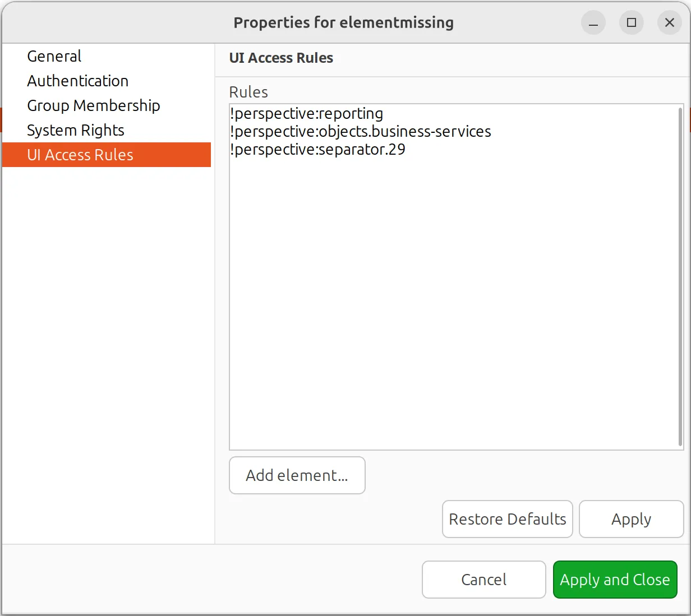Restore default UI access rules
The image size is (691, 616).
[506, 518]
